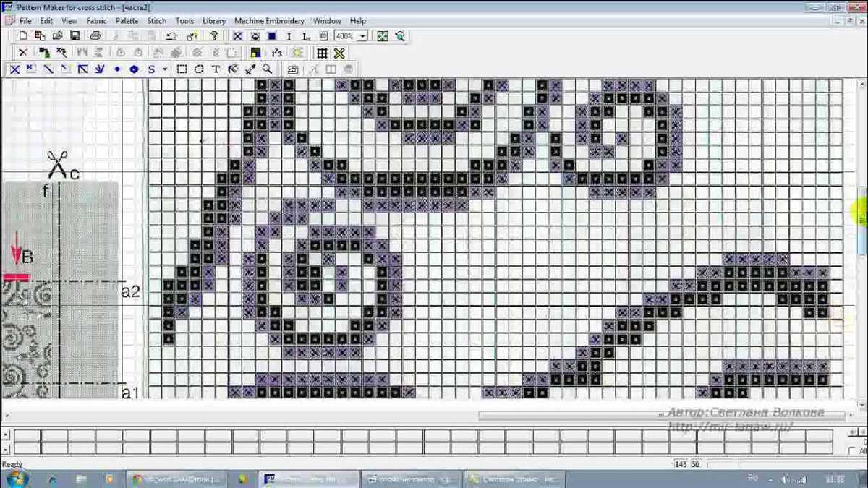
Task: Print the pattern
Action: tap(95, 36)
